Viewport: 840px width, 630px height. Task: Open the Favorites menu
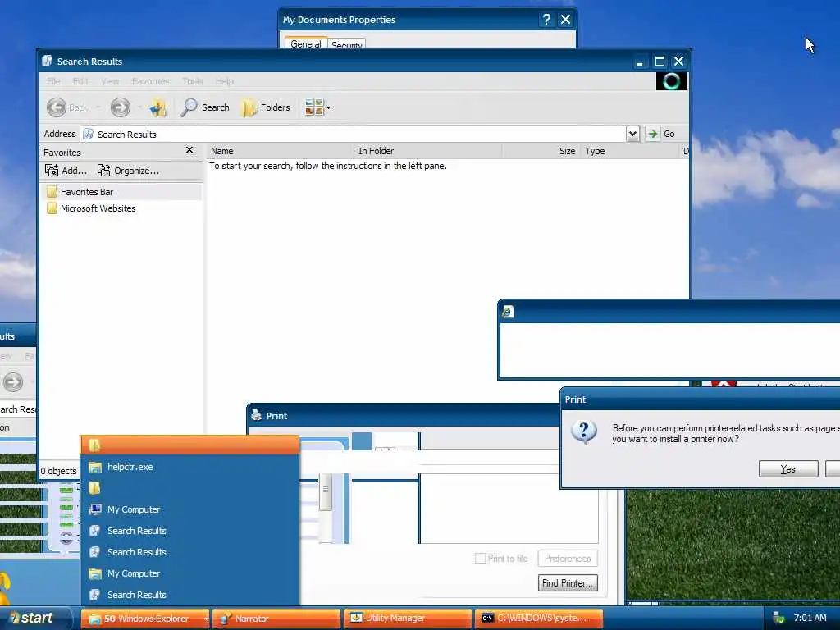point(151,81)
